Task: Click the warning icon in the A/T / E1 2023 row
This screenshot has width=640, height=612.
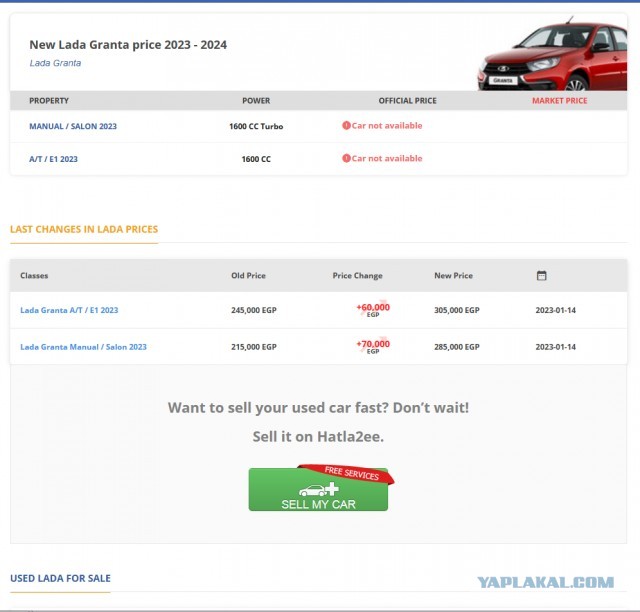Action: pyautogui.click(x=346, y=158)
